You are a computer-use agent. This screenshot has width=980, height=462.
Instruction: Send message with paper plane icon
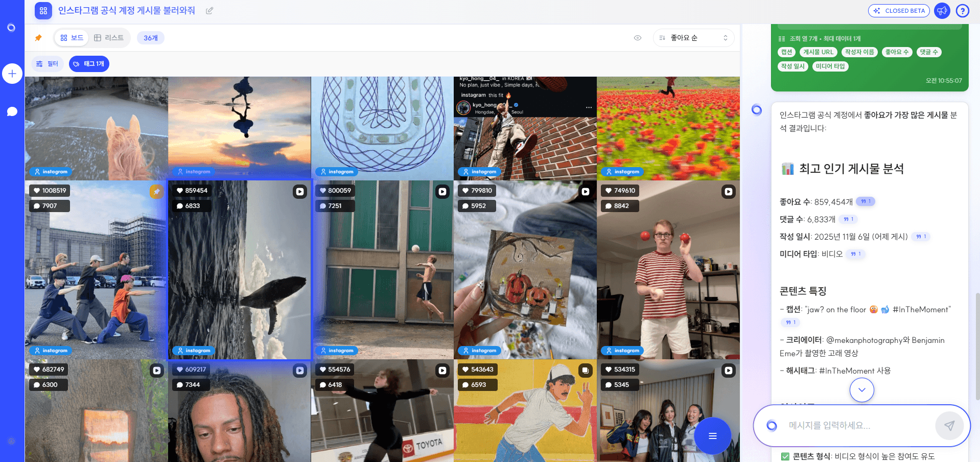click(x=949, y=425)
